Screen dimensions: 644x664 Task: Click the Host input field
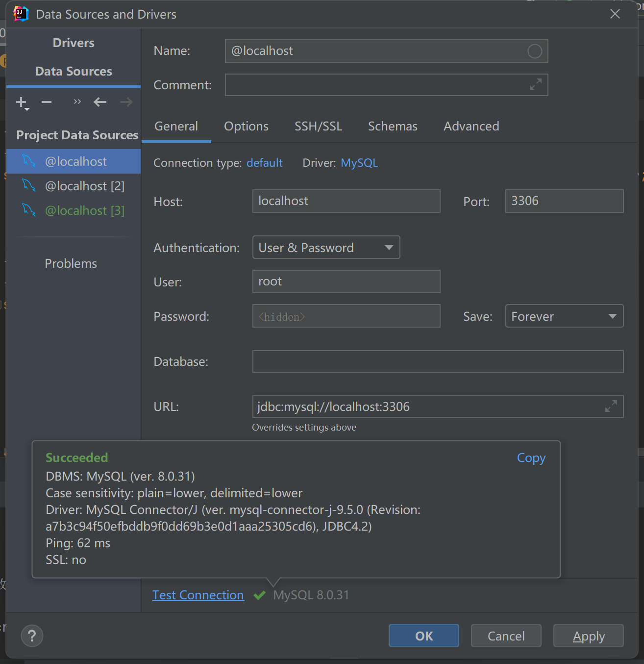point(346,201)
